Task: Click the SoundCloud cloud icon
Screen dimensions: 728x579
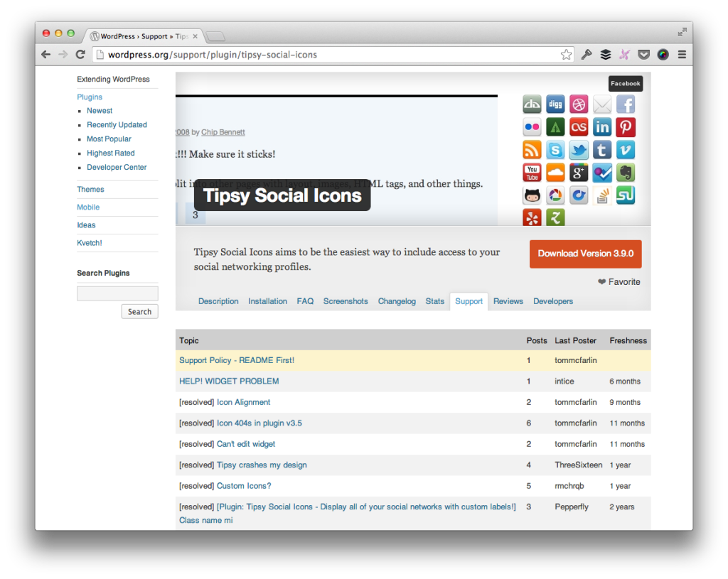Action: tap(555, 173)
